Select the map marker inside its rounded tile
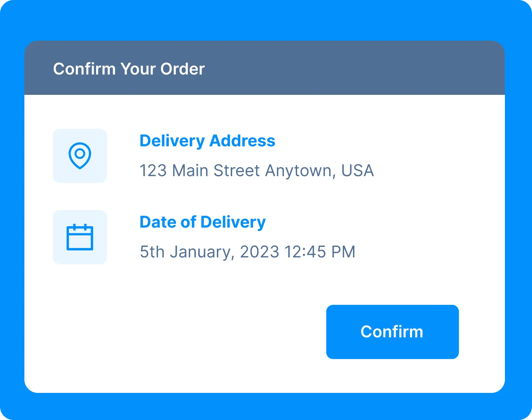 tap(80, 155)
